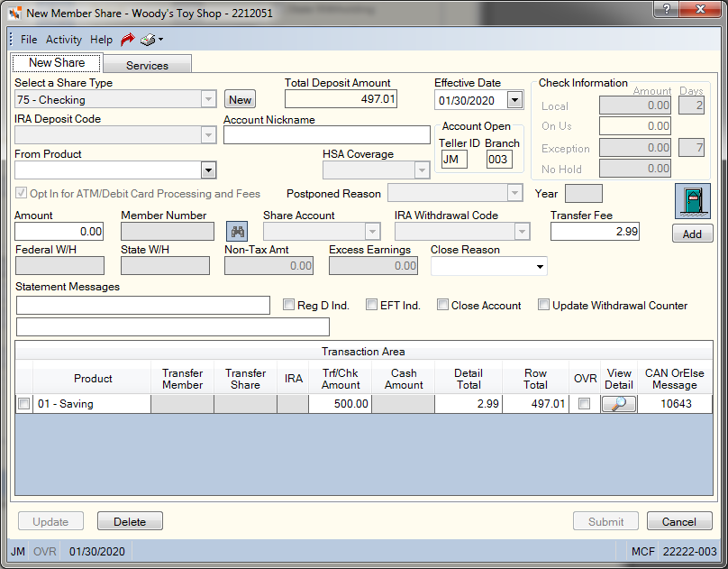Switch to the Services tab
The height and width of the screenshot is (569, 728).
click(147, 65)
